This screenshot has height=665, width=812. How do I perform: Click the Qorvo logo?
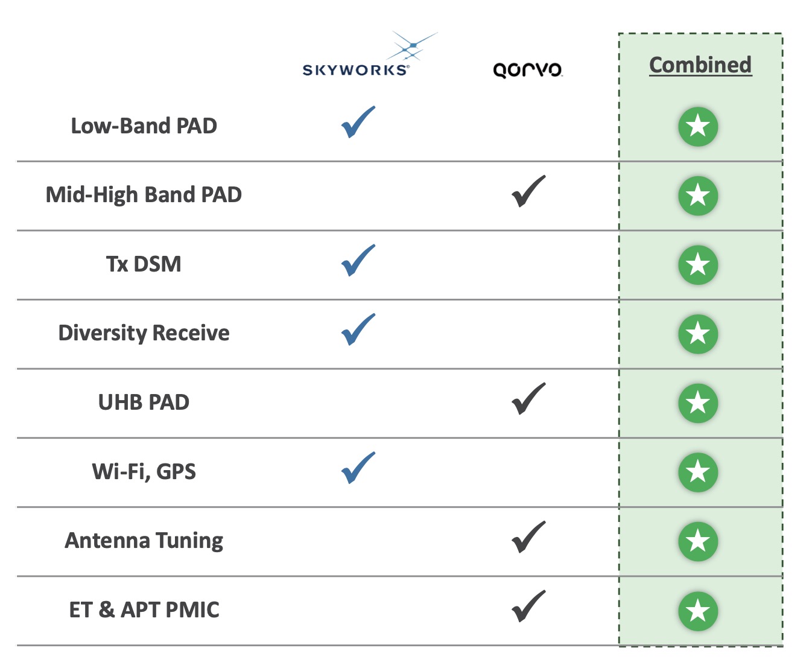527,70
